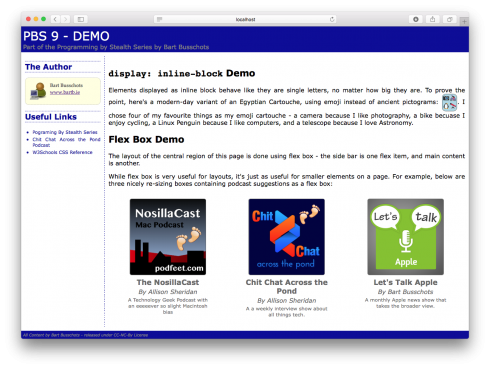Click 'Flex Box Demo' heading
Viewport: 490px width, 369px height.
pos(146,139)
